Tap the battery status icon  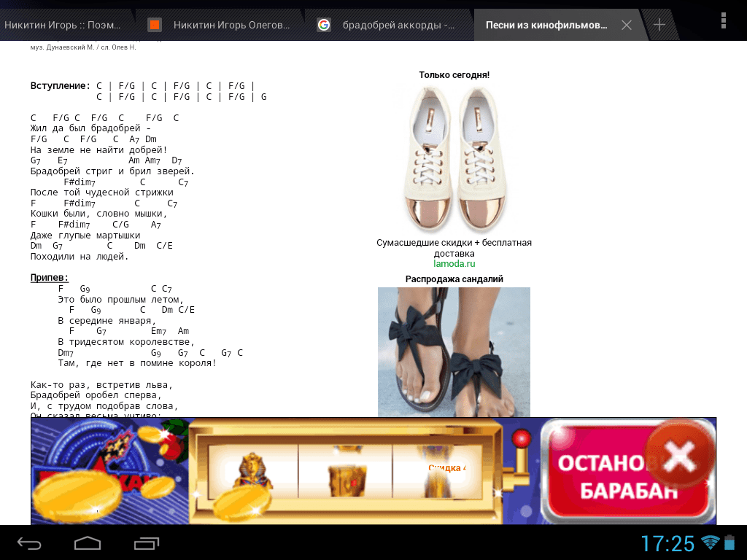(x=730, y=543)
